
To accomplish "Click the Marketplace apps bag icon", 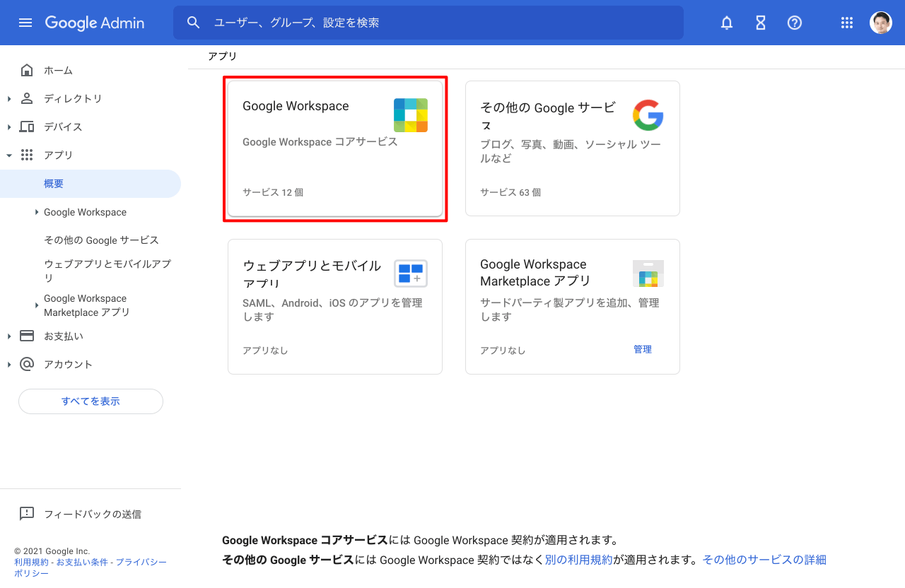I will pyautogui.click(x=648, y=274).
